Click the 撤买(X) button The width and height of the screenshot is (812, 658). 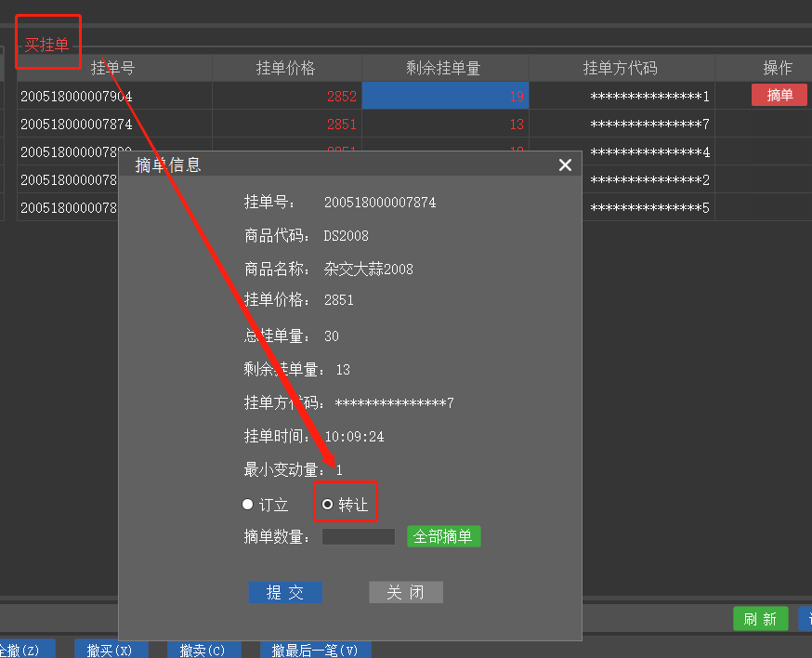click(x=111, y=650)
